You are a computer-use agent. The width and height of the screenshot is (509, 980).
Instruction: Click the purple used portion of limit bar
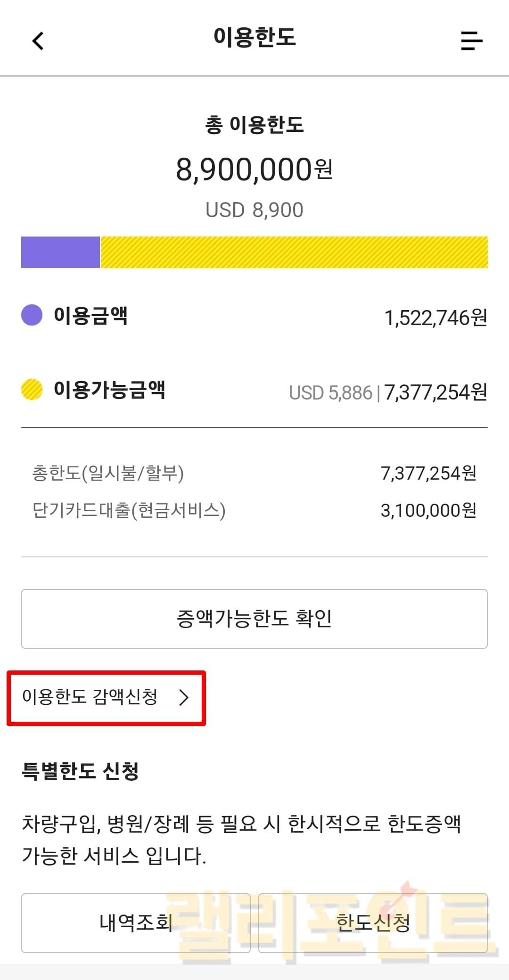(x=60, y=252)
